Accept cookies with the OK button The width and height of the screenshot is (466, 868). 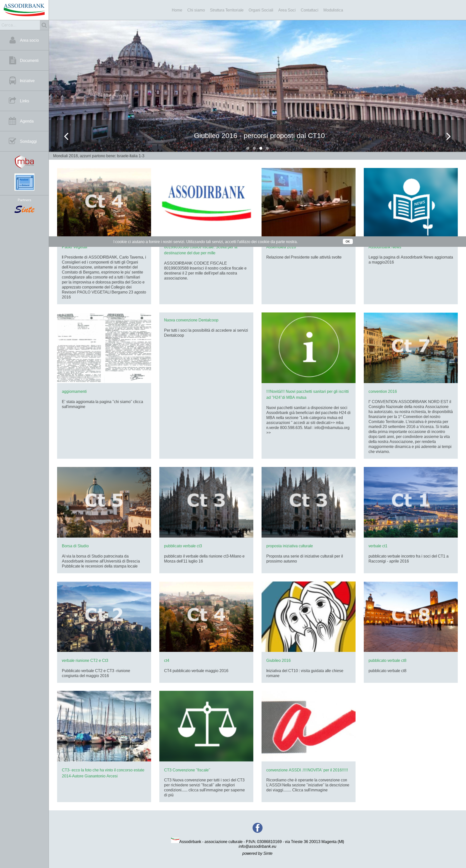point(348,241)
